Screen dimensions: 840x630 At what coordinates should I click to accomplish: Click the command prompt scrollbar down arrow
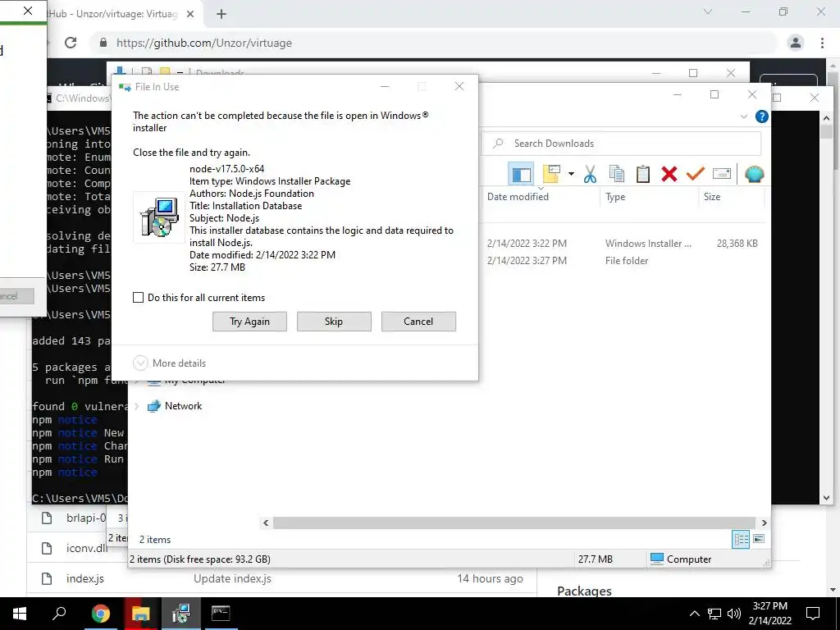pyautogui.click(x=826, y=498)
